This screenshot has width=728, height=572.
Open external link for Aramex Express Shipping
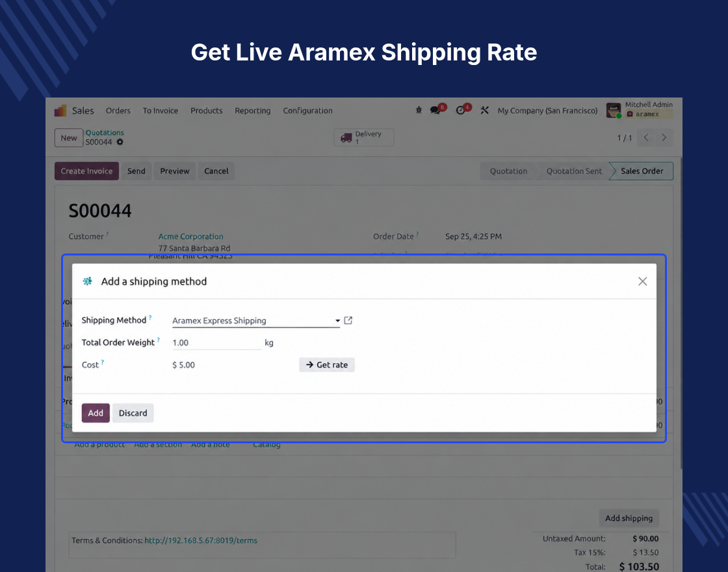(x=348, y=320)
